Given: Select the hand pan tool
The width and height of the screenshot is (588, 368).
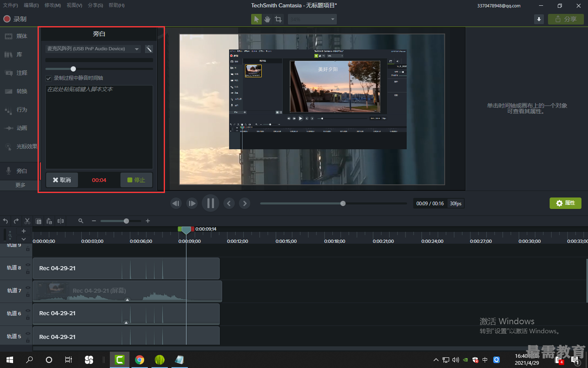Looking at the screenshot, I should (267, 19).
